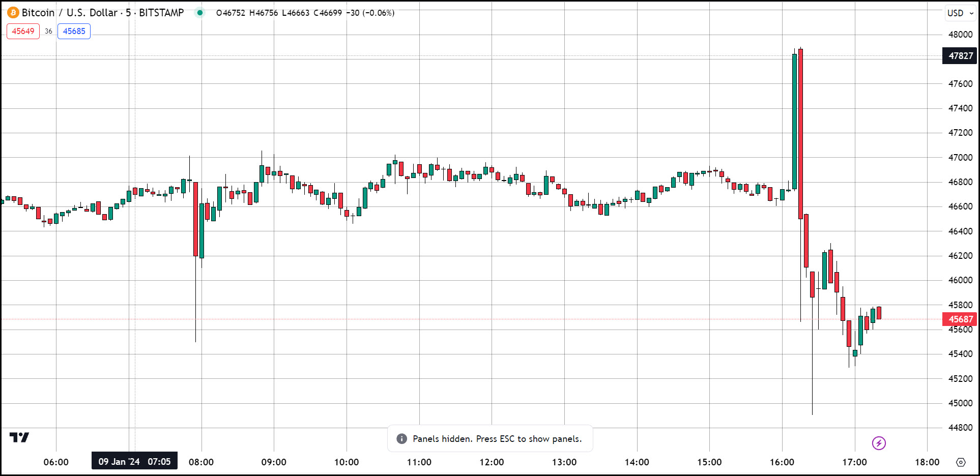Image resolution: width=980 pixels, height=476 pixels.
Task: Click the 09 Jan '24 07:05 date label
Action: 134,462
